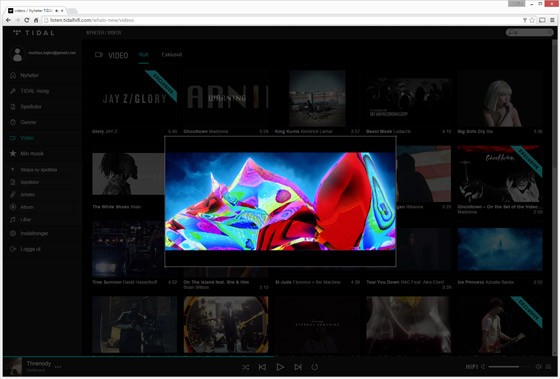Open Låtar in the sidebar
This screenshot has width=560, height=379.
tap(25, 219)
